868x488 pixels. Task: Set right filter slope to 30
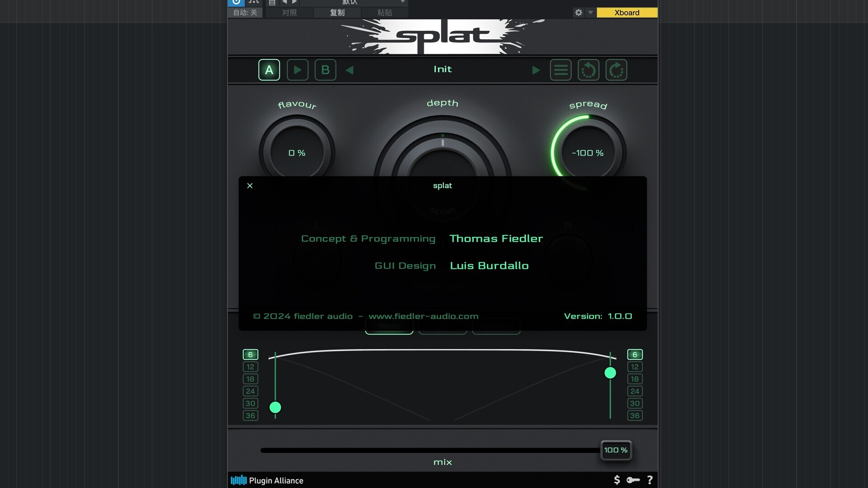click(635, 404)
